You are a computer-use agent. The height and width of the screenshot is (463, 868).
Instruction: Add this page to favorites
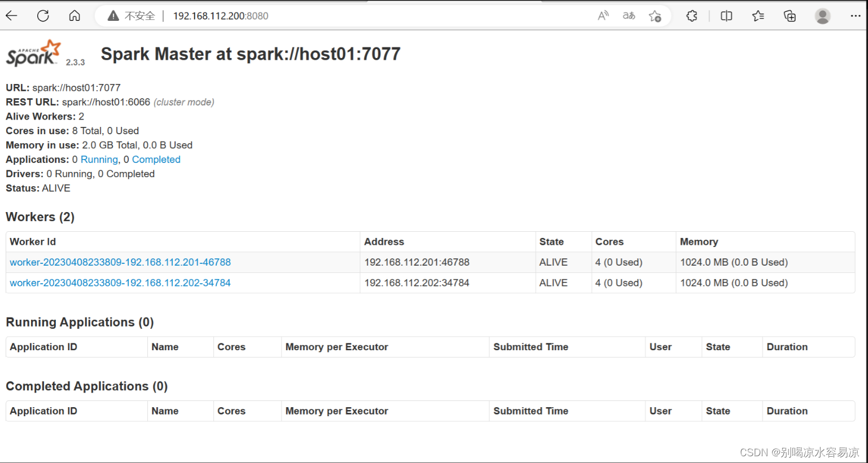click(655, 15)
